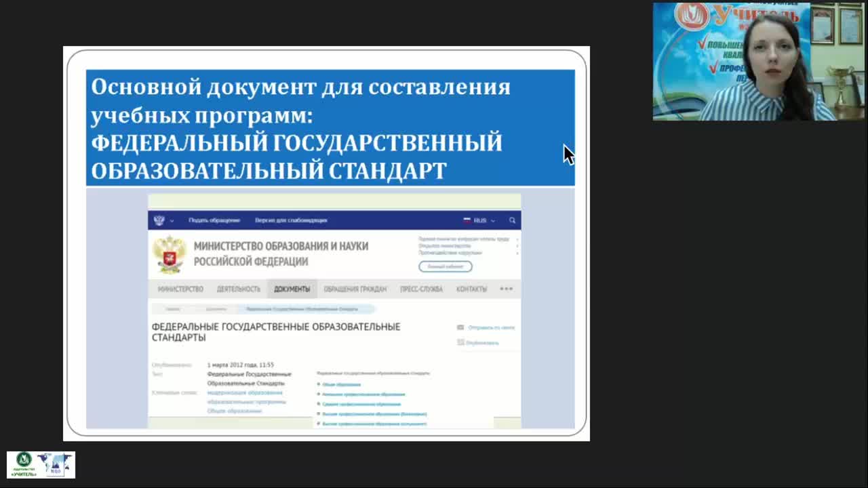Click slide title 'Основной документ для составления'
The height and width of the screenshot is (488, 868).
click(x=300, y=87)
